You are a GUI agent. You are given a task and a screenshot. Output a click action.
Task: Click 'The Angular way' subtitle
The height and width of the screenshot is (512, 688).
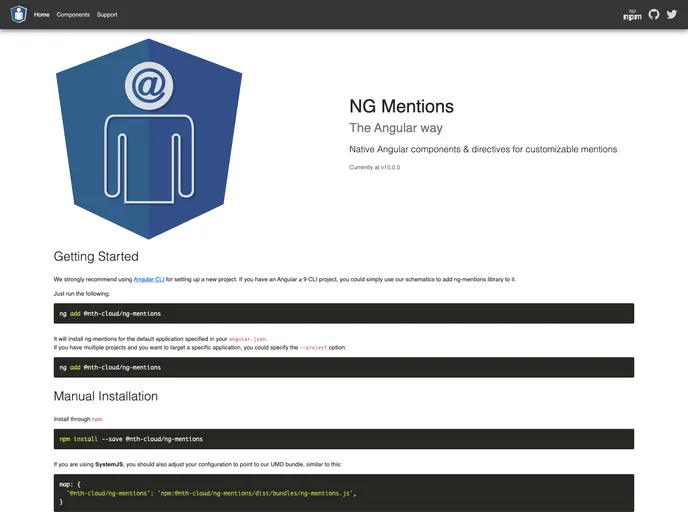click(x=396, y=128)
